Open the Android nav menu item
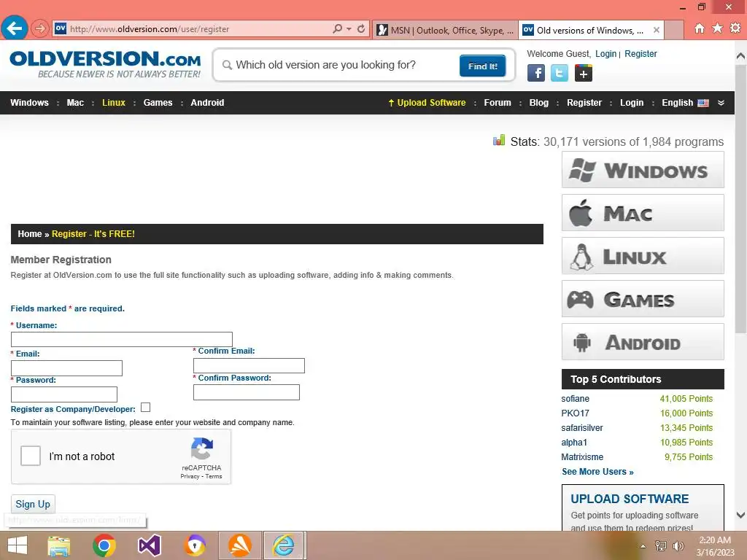The width and height of the screenshot is (747, 560). pos(207,102)
